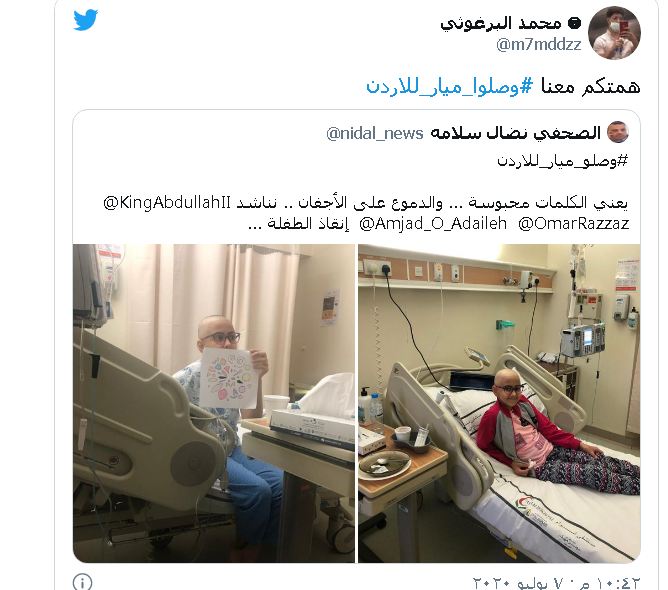Screen dimensions: 668x590
Task: Open the @m7mddzz handle link
Action: click(539, 44)
